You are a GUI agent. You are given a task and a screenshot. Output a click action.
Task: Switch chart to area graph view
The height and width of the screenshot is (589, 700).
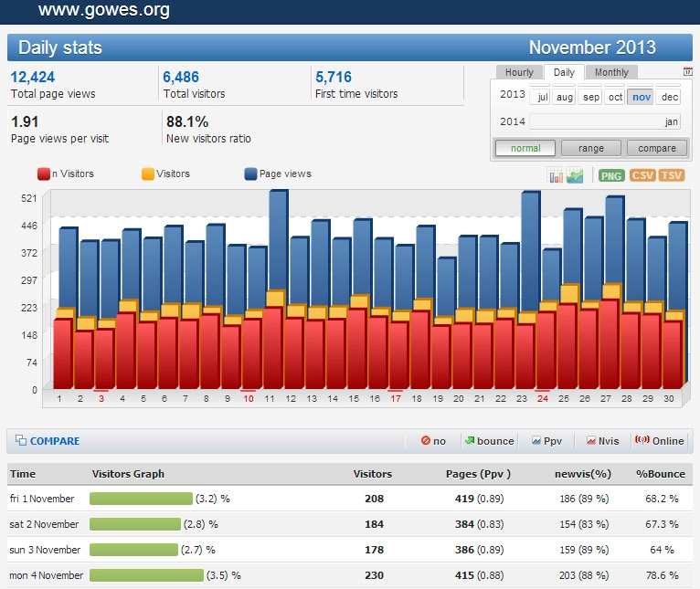(575, 175)
